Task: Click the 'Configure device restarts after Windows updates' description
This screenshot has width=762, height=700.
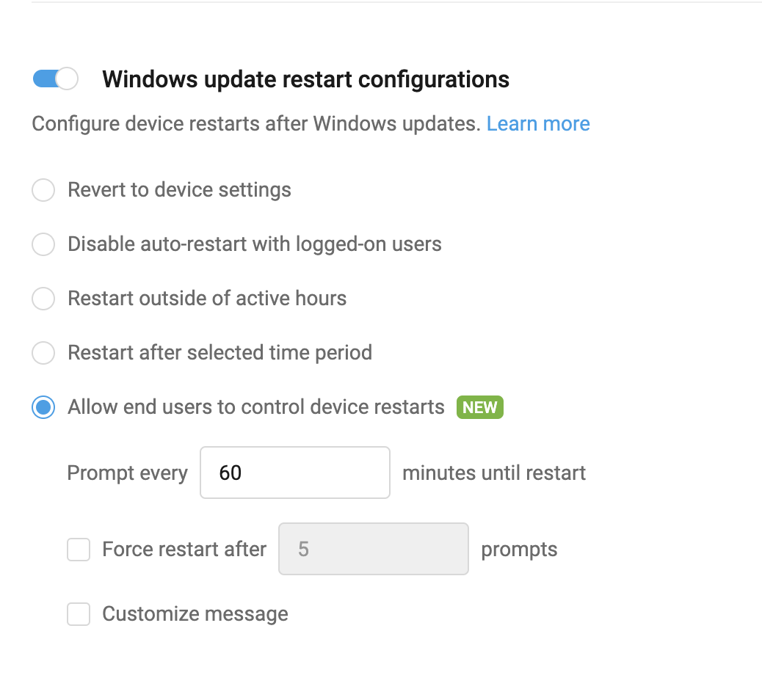Action: (255, 123)
